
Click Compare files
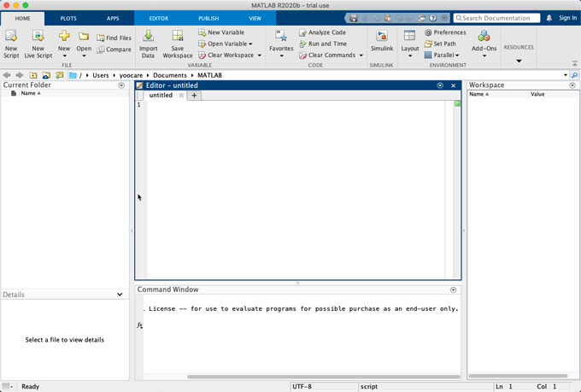(114, 50)
